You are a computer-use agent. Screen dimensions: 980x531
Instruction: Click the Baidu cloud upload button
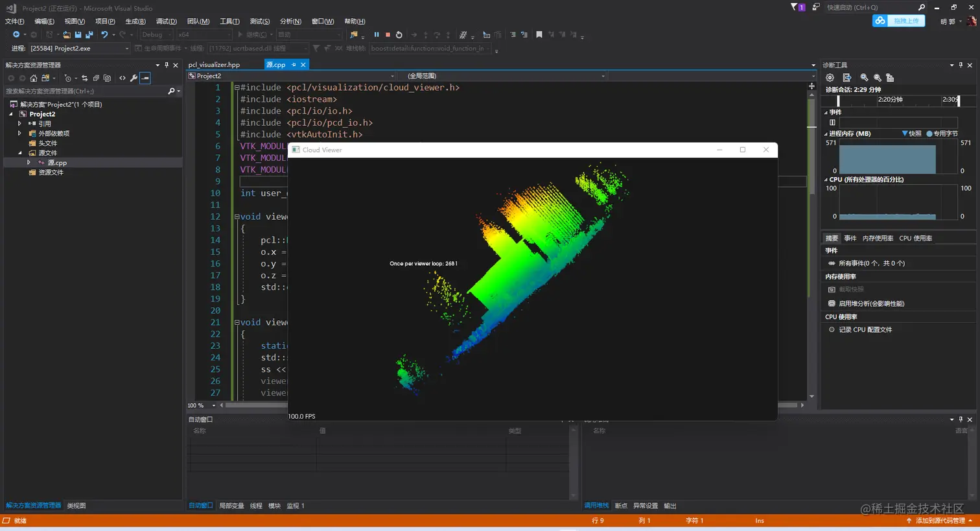click(898, 21)
